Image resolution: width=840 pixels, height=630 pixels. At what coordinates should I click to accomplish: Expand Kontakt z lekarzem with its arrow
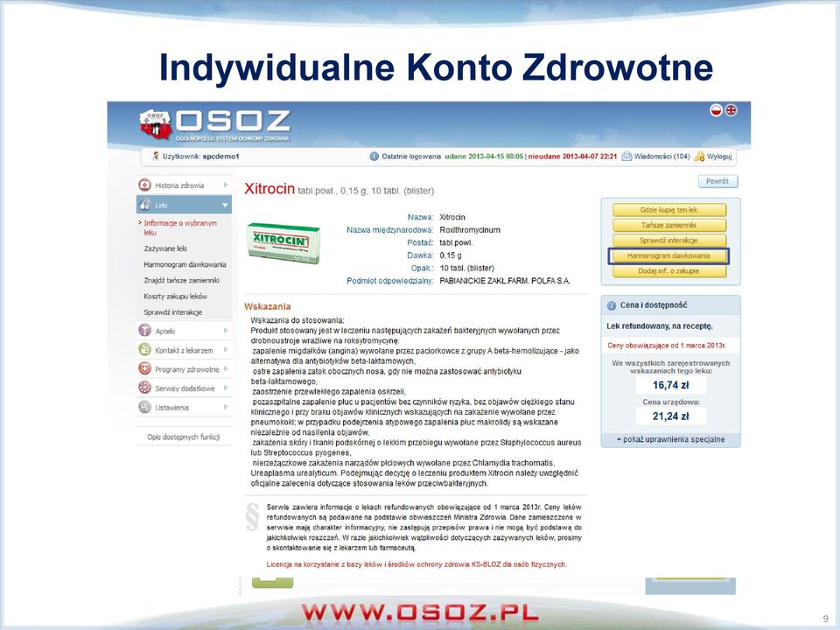pos(226,350)
